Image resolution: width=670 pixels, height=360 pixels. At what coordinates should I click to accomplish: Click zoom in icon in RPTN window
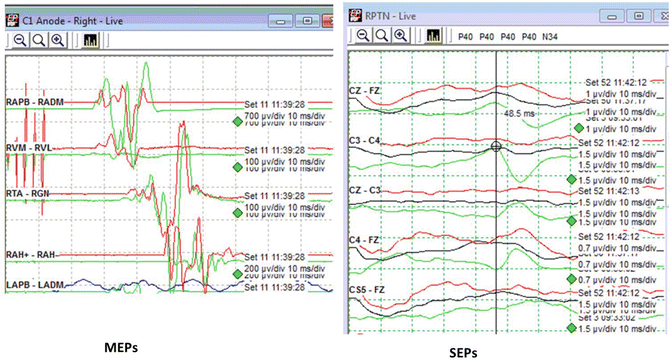click(401, 36)
